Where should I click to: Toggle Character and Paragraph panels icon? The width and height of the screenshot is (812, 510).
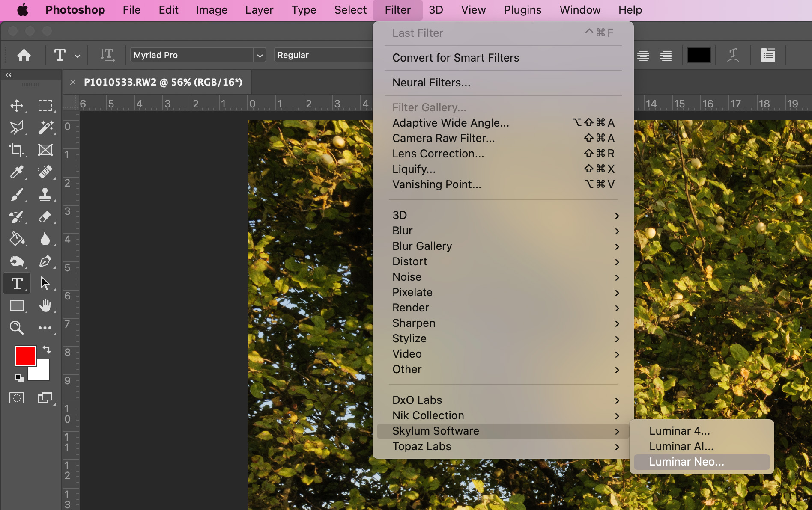768,55
